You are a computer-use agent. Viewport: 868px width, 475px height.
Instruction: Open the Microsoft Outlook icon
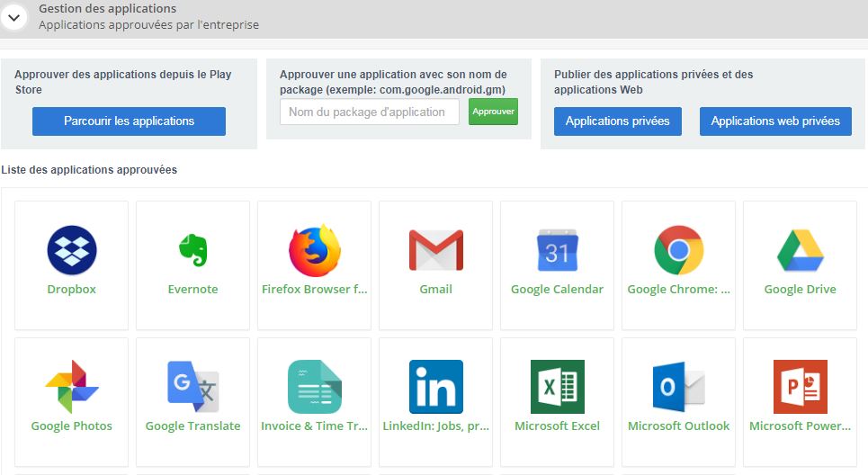(679, 387)
